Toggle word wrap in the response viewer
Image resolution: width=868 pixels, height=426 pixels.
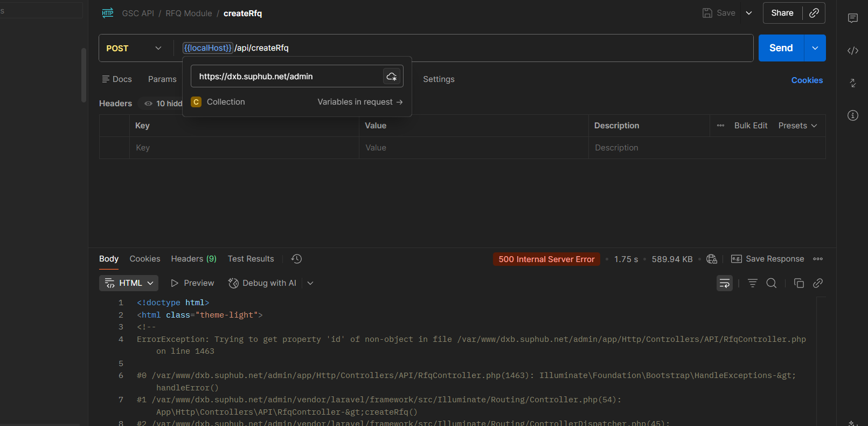pos(724,283)
